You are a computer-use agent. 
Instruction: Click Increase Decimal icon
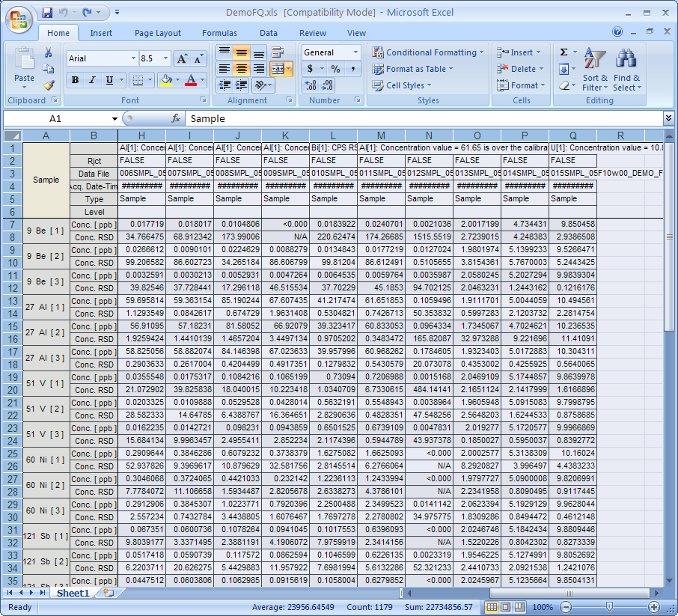[x=311, y=85]
